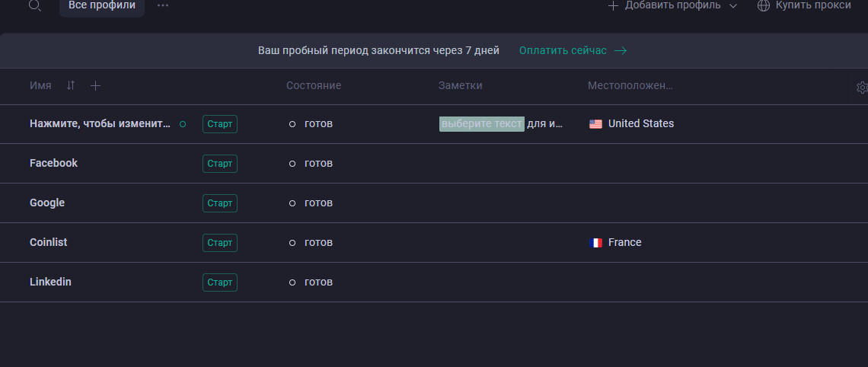Click the Состояние column header
Image resolution: width=868 pixels, height=367 pixels.
(x=314, y=86)
